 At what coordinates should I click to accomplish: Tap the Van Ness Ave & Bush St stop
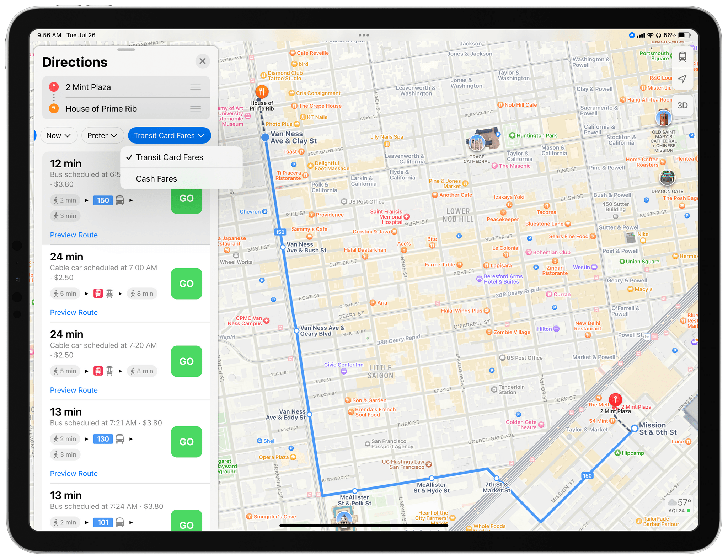click(283, 247)
